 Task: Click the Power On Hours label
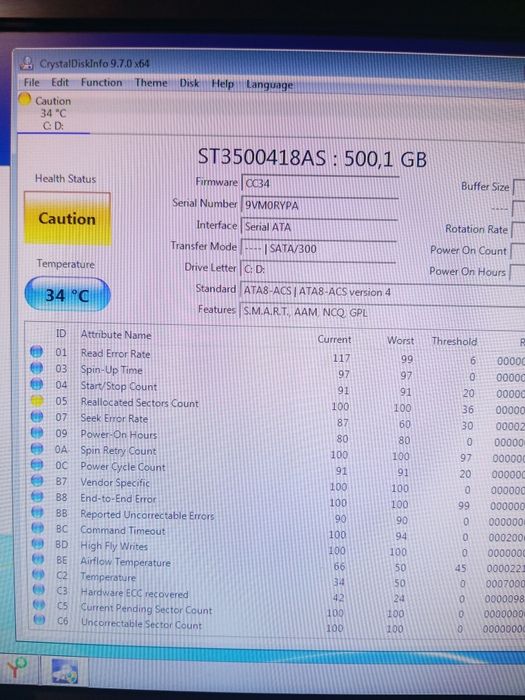467,271
